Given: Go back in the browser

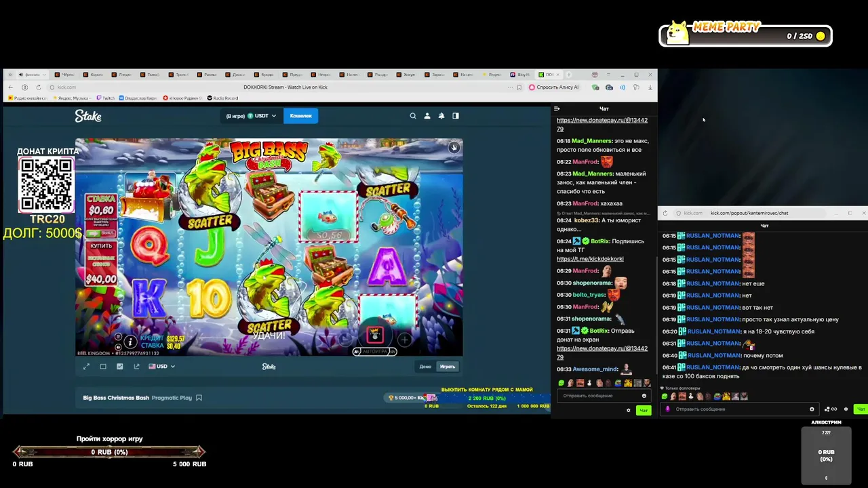Looking at the screenshot, I should tap(11, 87).
